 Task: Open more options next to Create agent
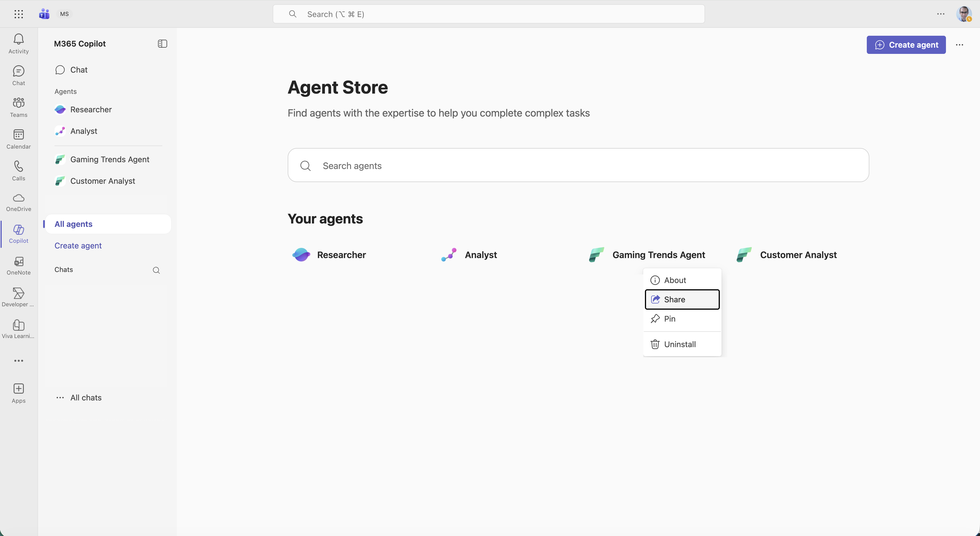(x=960, y=45)
